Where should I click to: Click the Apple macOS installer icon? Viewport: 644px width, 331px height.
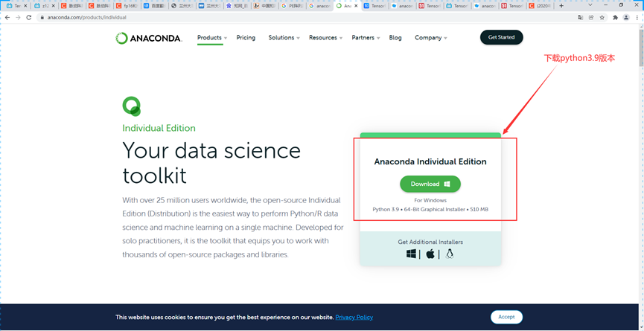430,254
